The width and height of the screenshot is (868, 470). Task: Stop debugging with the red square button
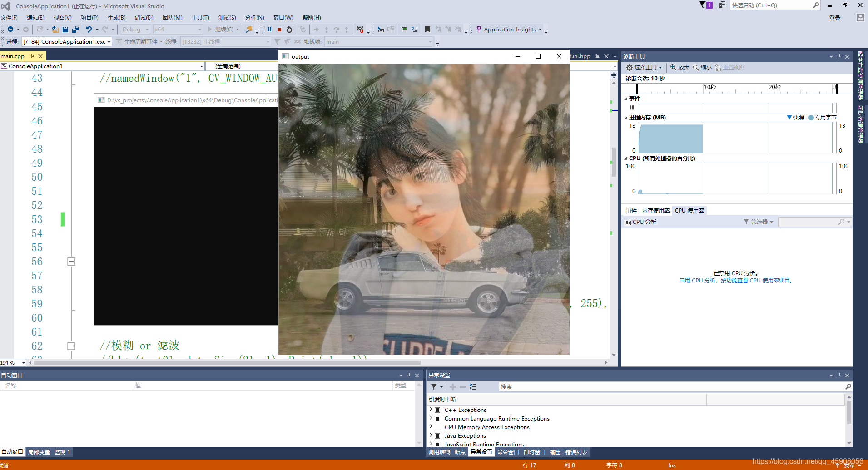coord(279,30)
